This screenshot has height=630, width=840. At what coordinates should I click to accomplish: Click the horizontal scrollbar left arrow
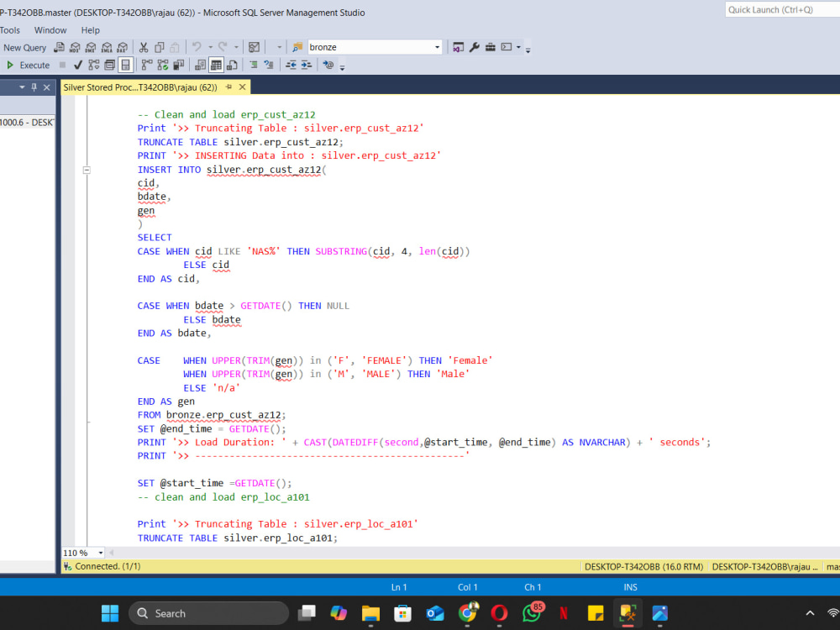coord(112,553)
